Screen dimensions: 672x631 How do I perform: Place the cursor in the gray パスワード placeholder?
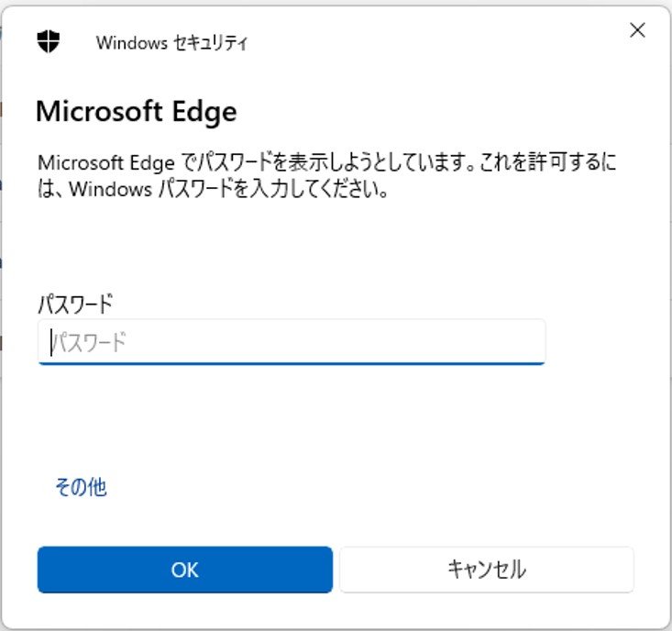coord(89,342)
